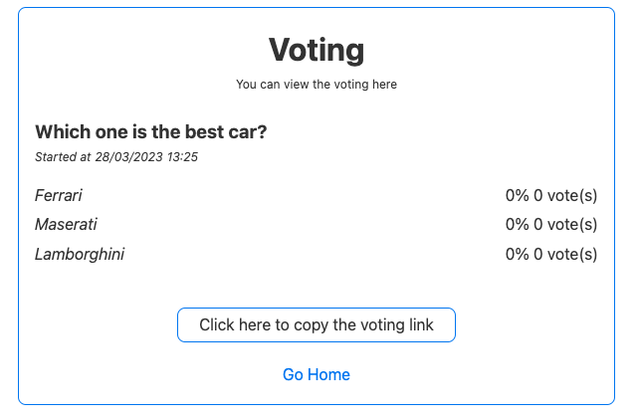Click the 28/03/2023 start date
Viewport: 640px width, 418px height.
[129, 157]
